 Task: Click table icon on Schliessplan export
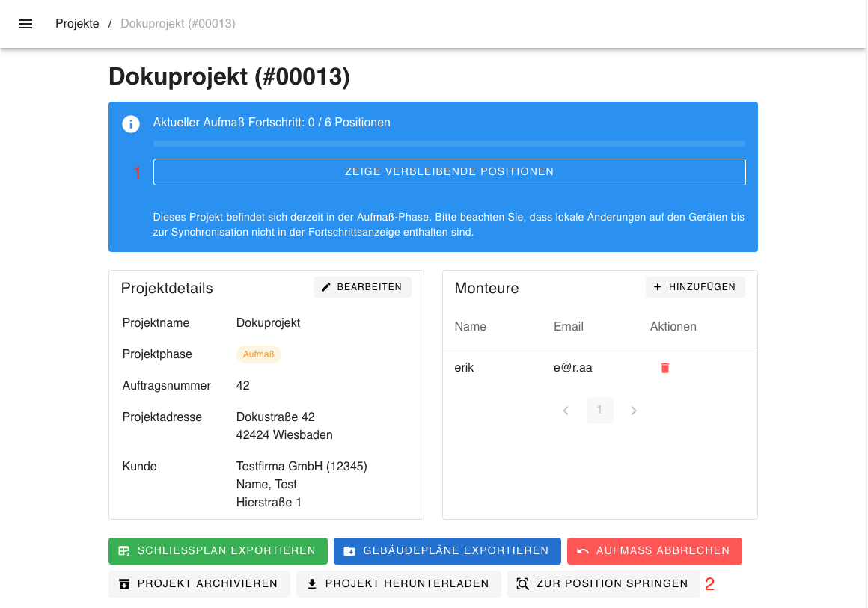[124, 551]
